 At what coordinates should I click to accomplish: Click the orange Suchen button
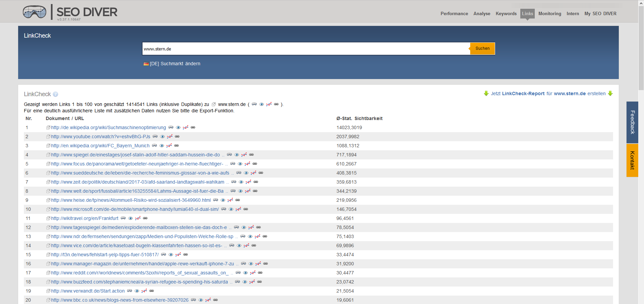(x=482, y=48)
